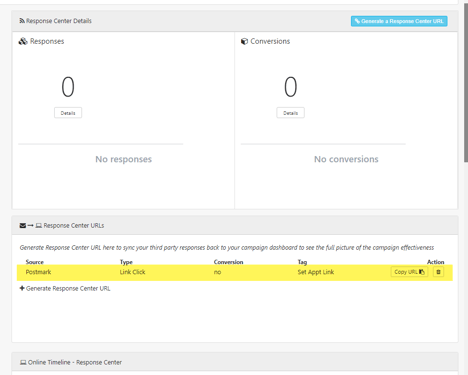The image size is (468, 375).
Task: Open Details under the Conversions count
Action: [290, 113]
